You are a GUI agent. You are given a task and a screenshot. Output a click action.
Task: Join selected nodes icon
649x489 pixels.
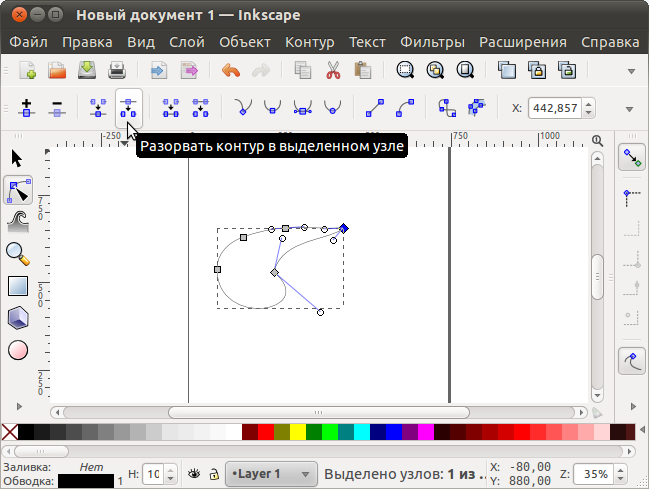(x=98, y=108)
